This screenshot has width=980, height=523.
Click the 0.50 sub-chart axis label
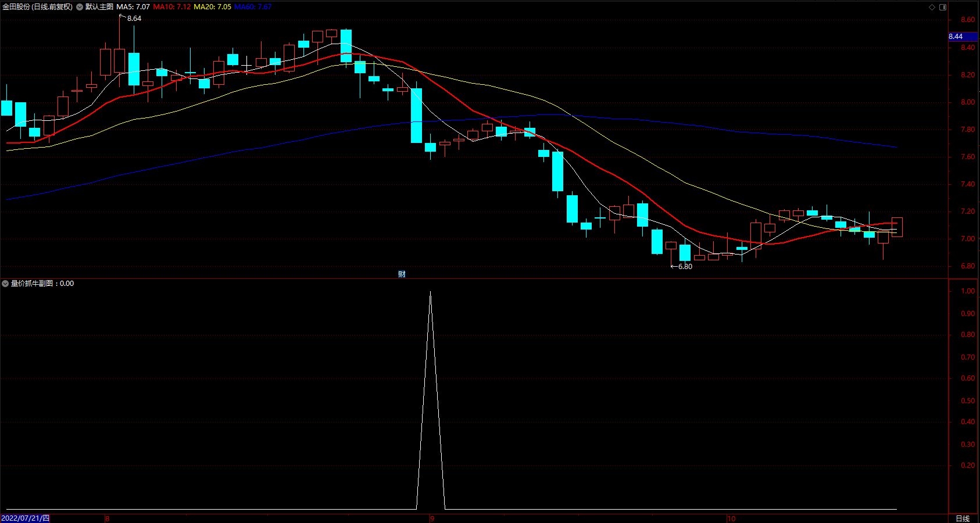(x=968, y=401)
